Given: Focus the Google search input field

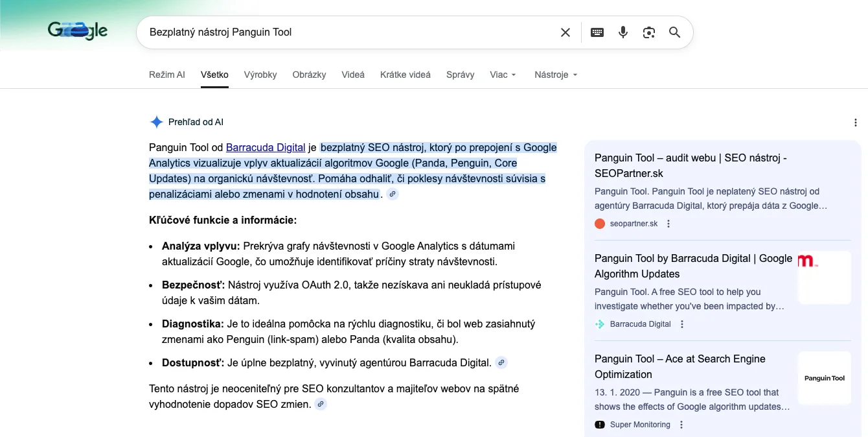Looking at the screenshot, I should [x=350, y=32].
